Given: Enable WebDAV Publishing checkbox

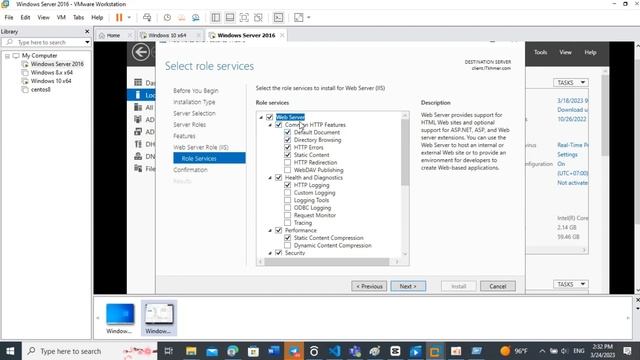Looking at the screenshot, I should pyautogui.click(x=287, y=170).
